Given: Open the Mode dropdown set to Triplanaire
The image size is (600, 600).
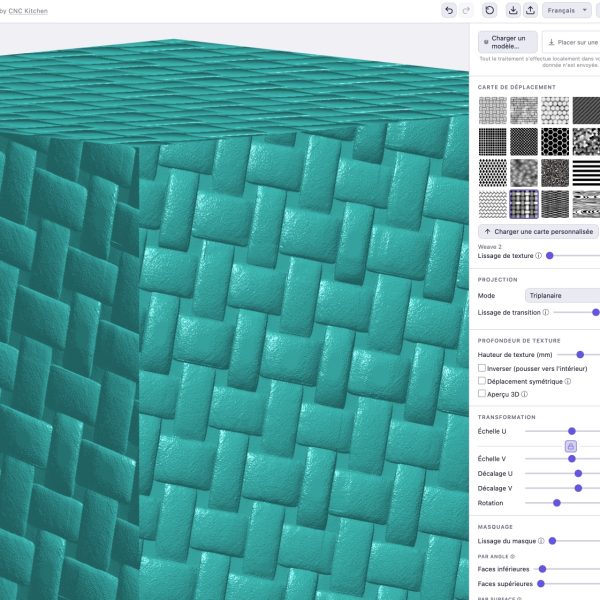Looking at the screenshot, I should tap(562, 295).
